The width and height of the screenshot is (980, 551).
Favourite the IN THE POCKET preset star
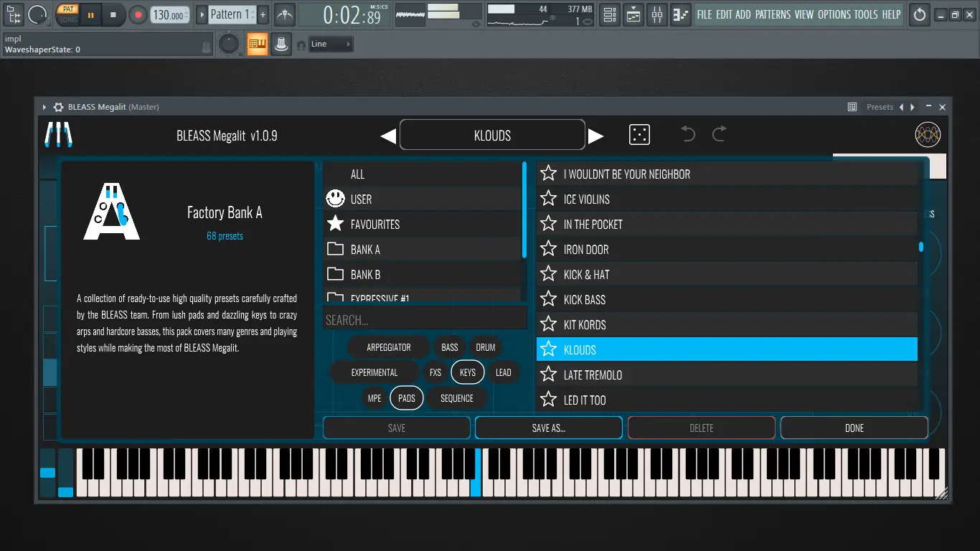click(549, 224)
